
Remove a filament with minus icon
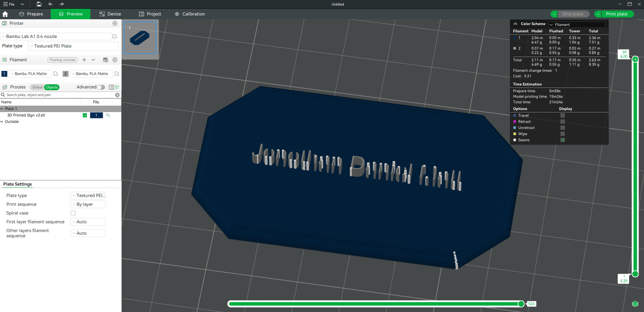tap(93, 60)
